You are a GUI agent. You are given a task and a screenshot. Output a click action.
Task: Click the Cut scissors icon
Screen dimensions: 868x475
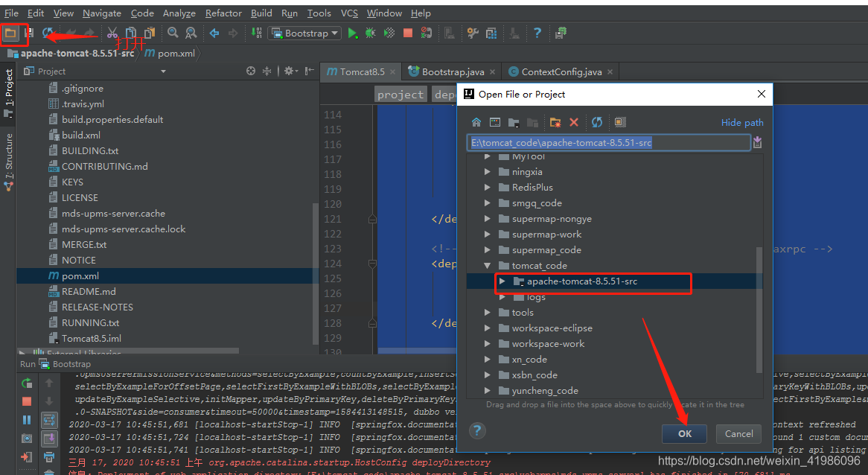click(112, 34)
